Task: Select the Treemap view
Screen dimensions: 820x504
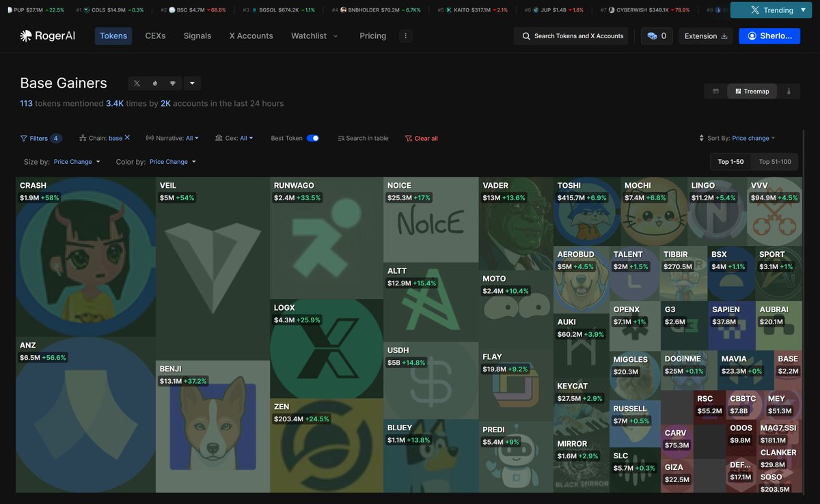Action: pyautogui.click(x=752, y=91)
